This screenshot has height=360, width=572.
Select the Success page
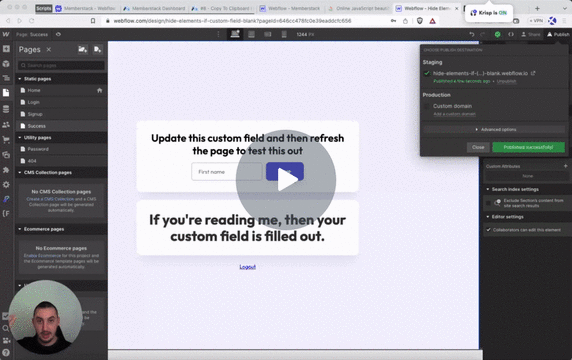pos(61,126)
